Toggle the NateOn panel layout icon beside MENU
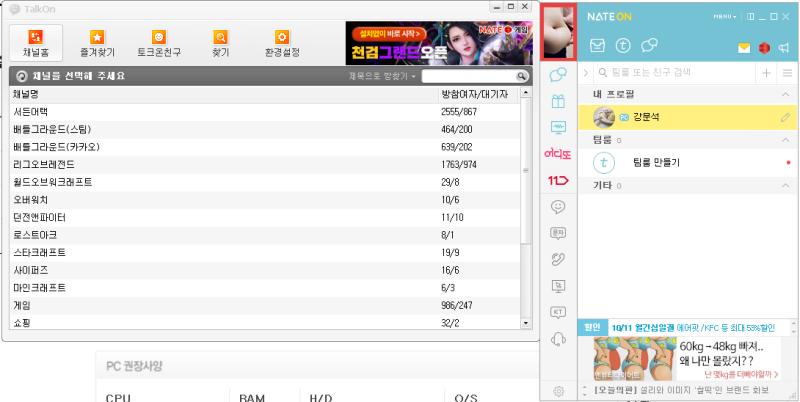Image resolution: width=800 pixels, height=402 pixels. (750, 17)
